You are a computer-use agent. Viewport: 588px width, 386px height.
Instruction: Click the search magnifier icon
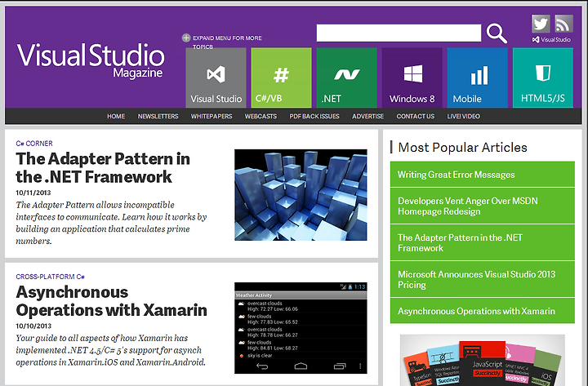(x=497, y=33)
